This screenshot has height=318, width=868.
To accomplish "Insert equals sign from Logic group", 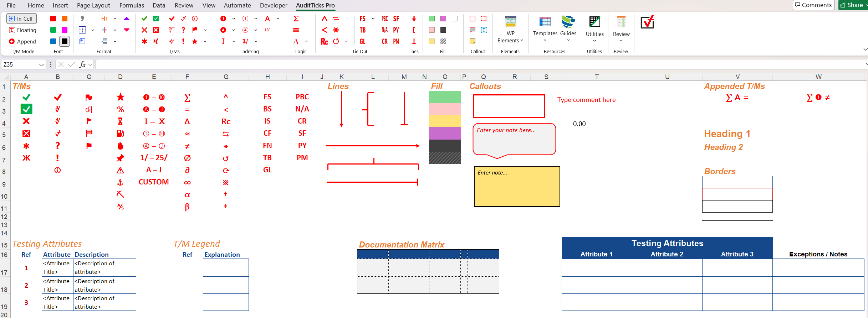I will 296,30.
